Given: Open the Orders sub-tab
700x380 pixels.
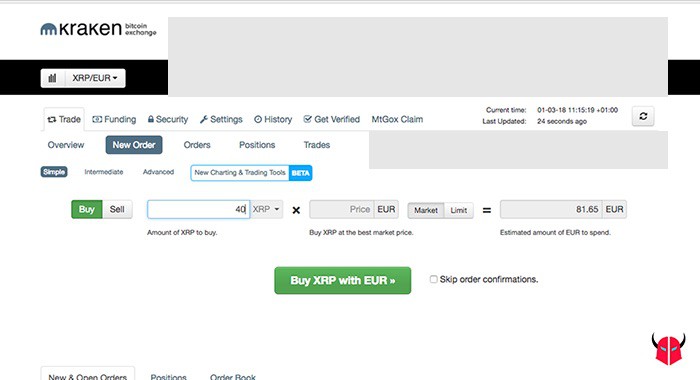Looking at the screenshot, I should [197, 145].
